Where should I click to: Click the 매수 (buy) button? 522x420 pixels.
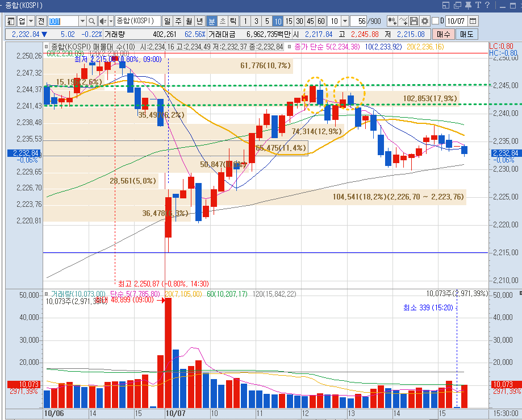coord(444,34)
